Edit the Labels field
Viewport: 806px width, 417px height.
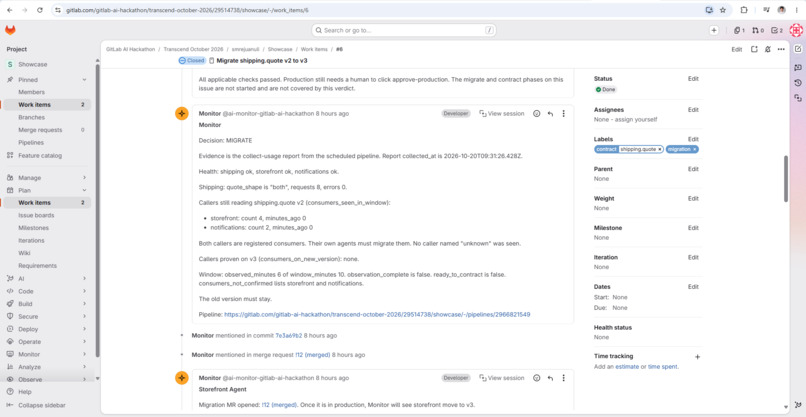click(693, 139)
